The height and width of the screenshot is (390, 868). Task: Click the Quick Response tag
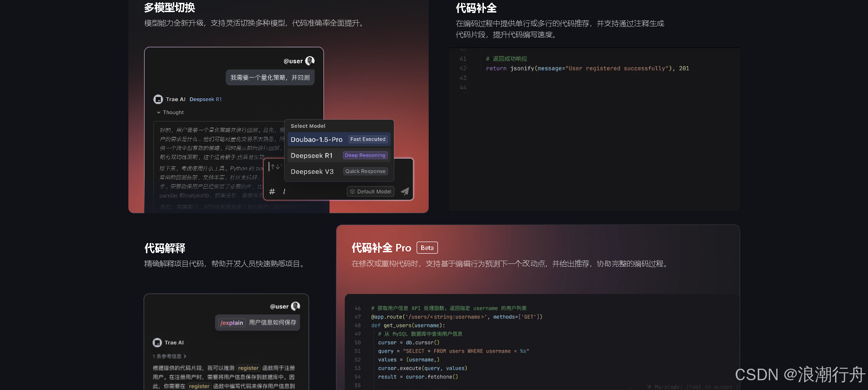pyautogui.click(x=365, y=171)
